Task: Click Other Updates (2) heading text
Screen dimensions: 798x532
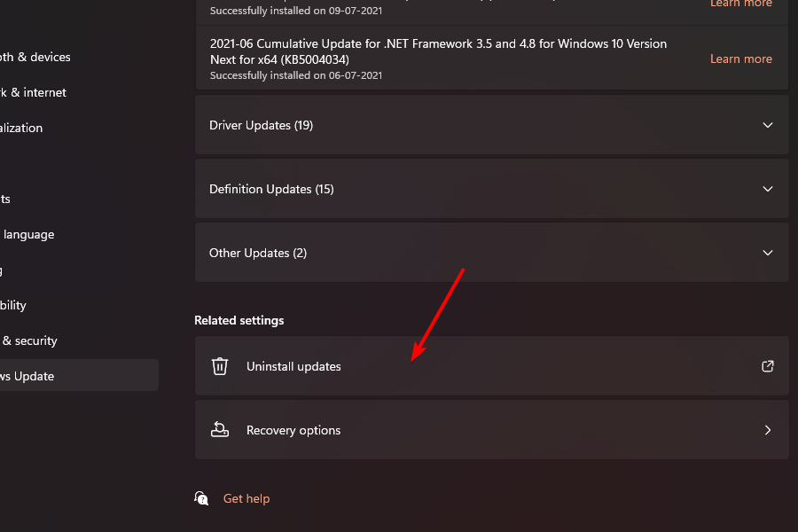Action: 258,253
